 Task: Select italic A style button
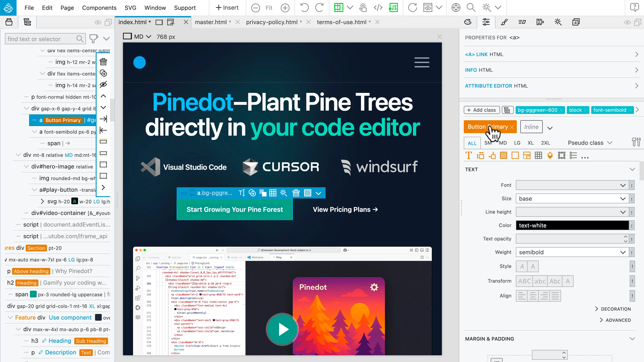[x=522, y=266]
